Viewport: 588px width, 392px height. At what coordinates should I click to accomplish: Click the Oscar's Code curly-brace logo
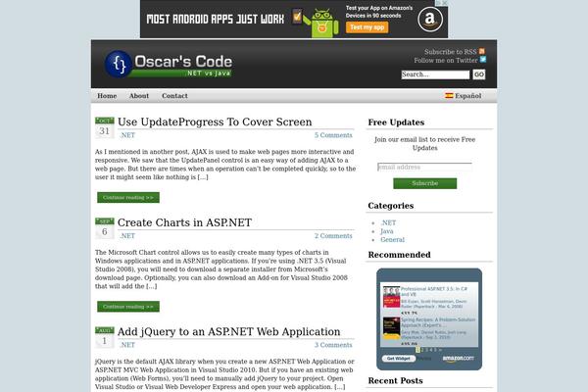tap(119, 64)
